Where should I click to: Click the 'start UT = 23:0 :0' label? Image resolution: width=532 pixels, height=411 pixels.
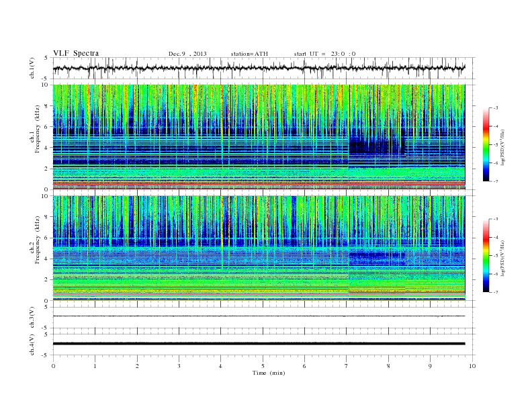click(324, 54)
